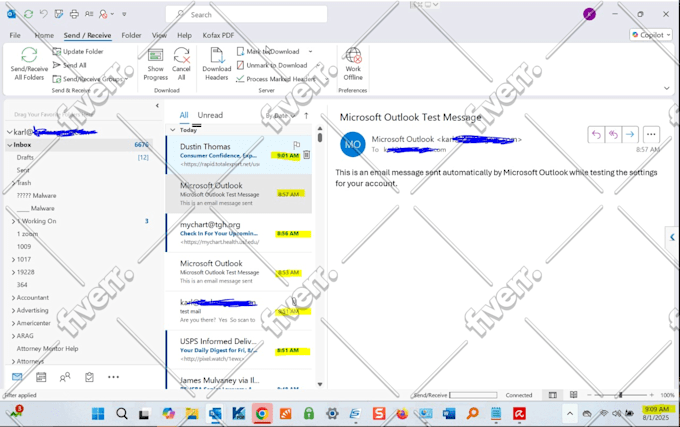The image size is (680, 427).
Task: Open the USPS Informed Delivery email
Action: 239,350
